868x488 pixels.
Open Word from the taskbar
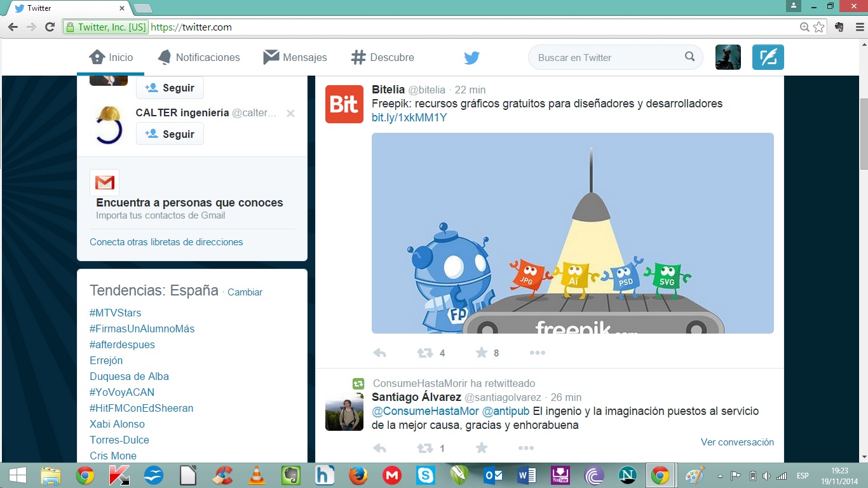[527, 475]
